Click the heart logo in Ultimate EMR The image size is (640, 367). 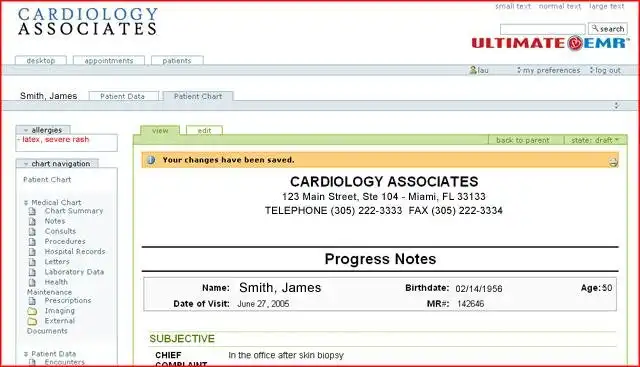coord(575,43)
